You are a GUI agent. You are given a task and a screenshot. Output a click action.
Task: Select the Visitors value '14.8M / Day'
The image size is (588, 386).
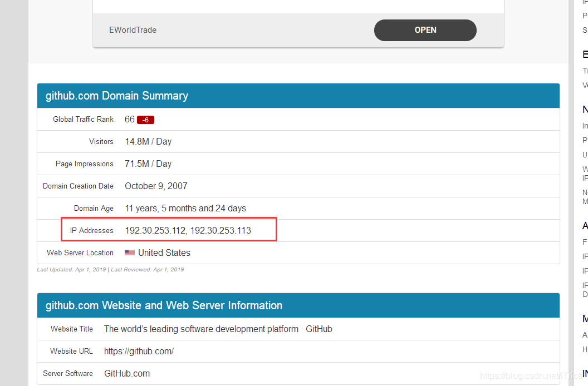pos(148,142)
